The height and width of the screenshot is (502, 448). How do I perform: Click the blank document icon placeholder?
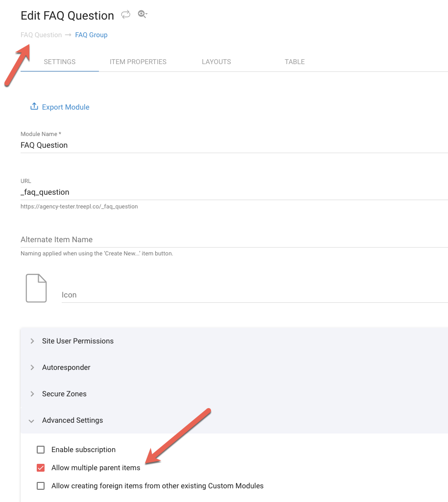pos(36,288)
